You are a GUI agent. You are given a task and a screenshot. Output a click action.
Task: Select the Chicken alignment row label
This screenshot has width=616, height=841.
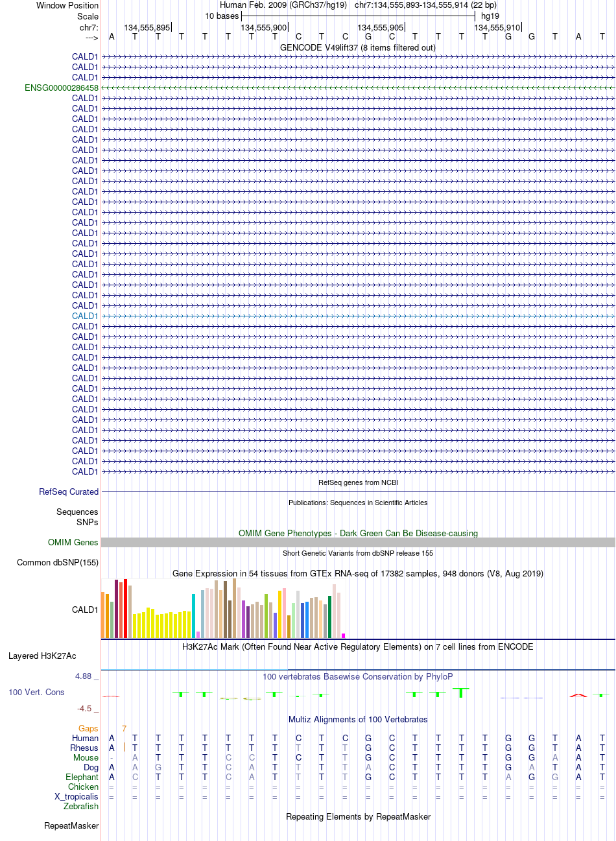(x=84, y=787)
